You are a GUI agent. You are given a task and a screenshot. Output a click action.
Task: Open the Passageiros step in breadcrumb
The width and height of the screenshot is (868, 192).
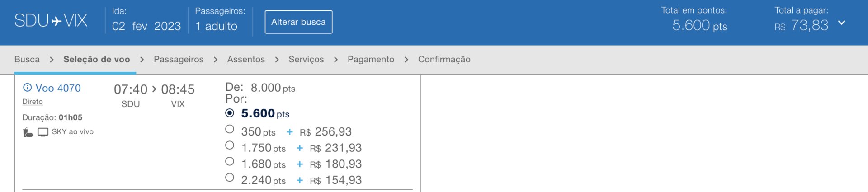click(179, 59)
